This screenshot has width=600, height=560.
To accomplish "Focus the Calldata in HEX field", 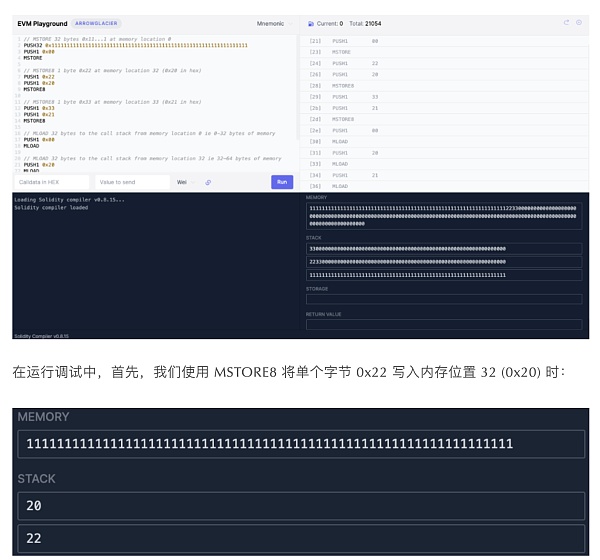I will pos(52,182).
